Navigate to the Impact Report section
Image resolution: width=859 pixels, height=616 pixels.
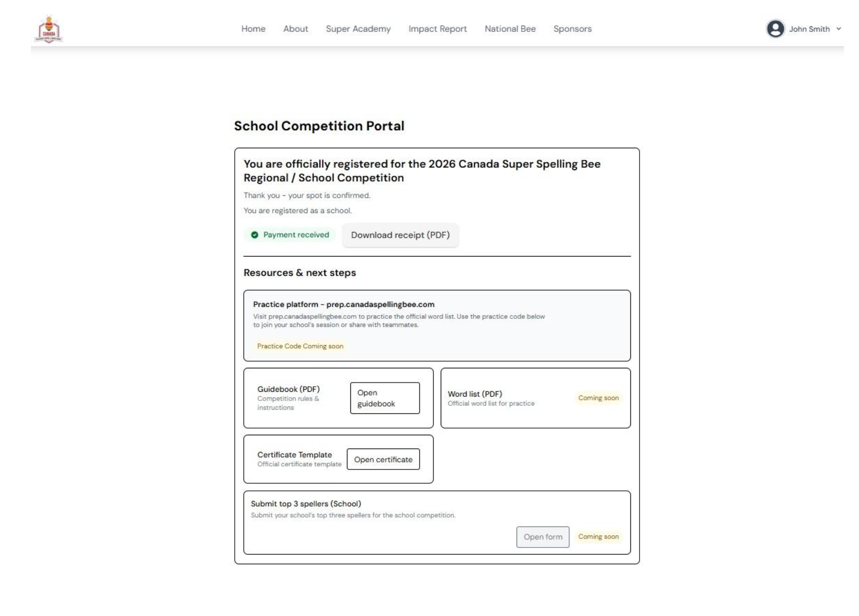(x=438, y=29)
